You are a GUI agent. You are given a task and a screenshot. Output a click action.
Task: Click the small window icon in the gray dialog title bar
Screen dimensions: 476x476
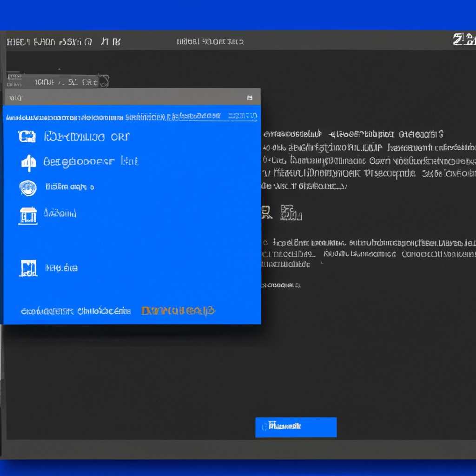250,98
